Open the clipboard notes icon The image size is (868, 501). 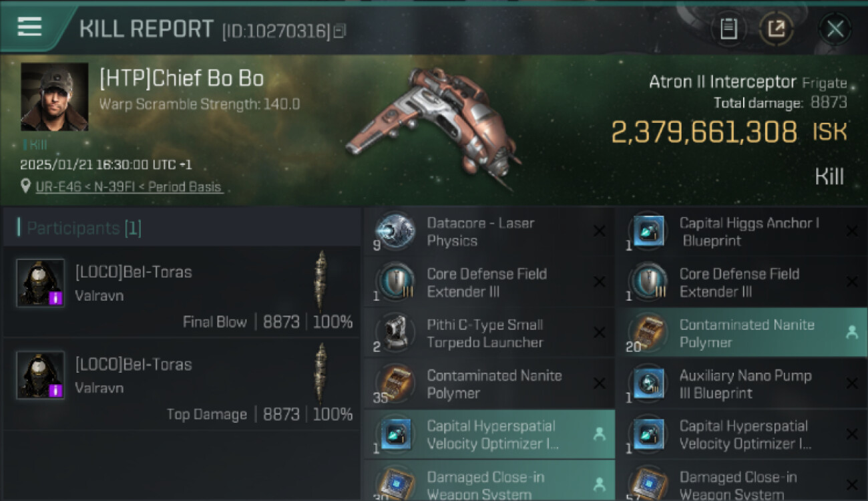[728, 29]
